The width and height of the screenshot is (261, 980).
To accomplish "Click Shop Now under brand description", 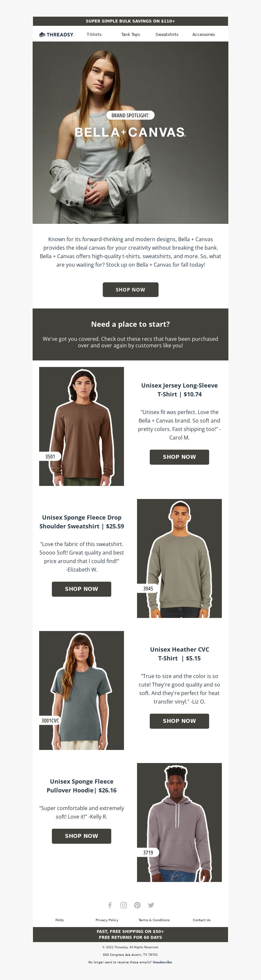I will coord(130,290).
